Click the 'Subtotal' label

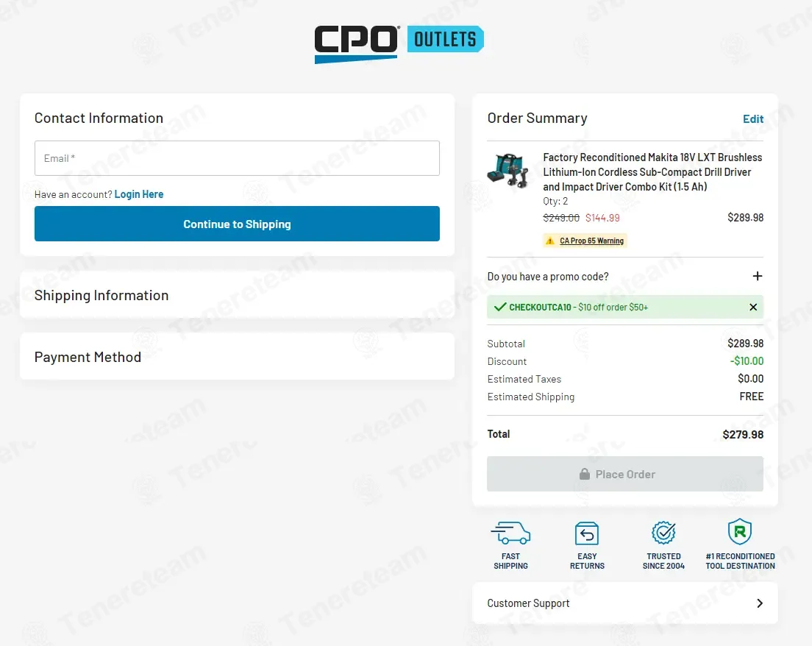[506, 344]
